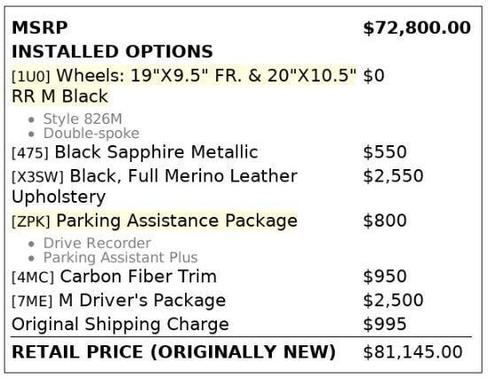Click the Parking Assistant Plus item
Image resolution: width=488 pixels, height=378 pixels.
click(x=120, y=257)
